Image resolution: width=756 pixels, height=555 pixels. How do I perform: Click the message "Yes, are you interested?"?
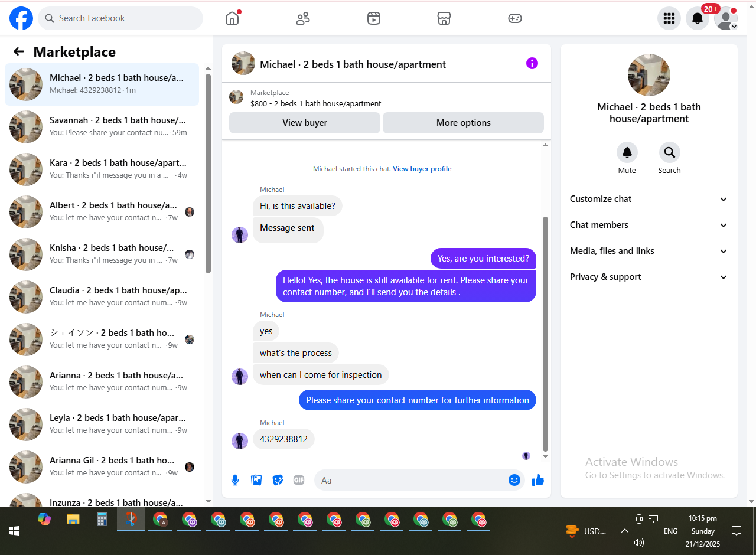coord(483,259)
